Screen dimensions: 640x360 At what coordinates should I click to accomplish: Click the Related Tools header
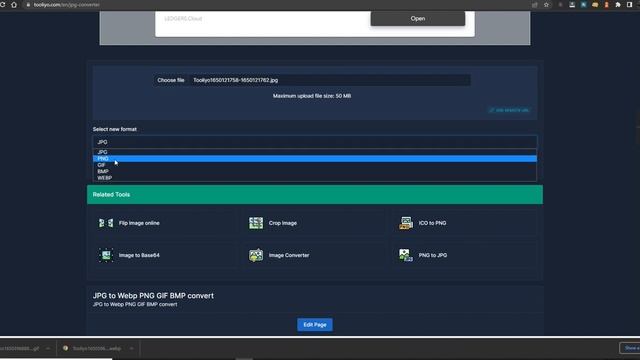coord(315,194)
